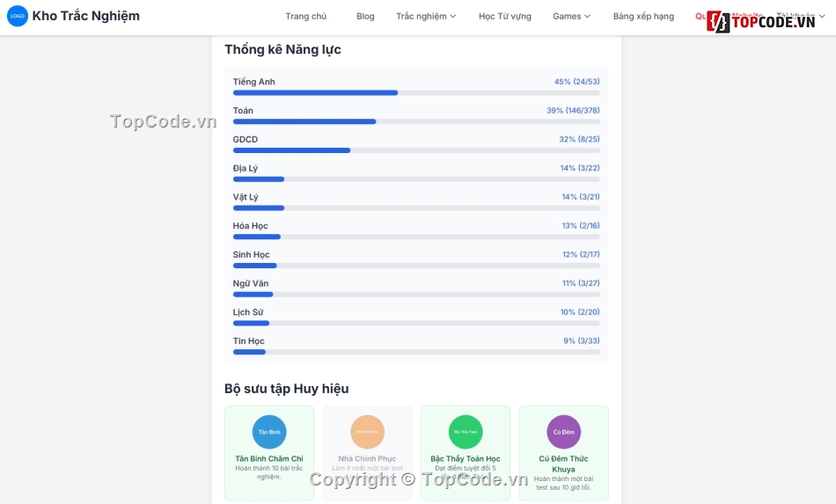Click the green Bậc Thầy Toán Học badge icon
Screen dimensions: 836x504
pos(466,432)
